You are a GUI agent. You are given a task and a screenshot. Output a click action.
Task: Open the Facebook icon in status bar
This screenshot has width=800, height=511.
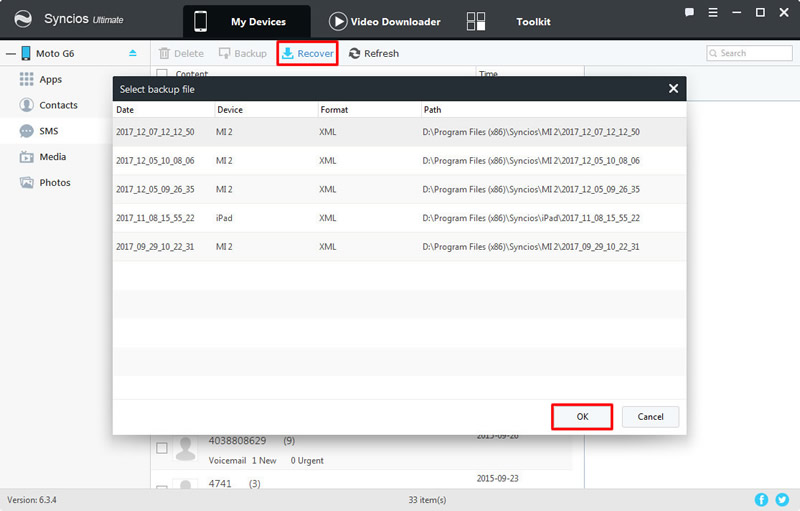761,500
